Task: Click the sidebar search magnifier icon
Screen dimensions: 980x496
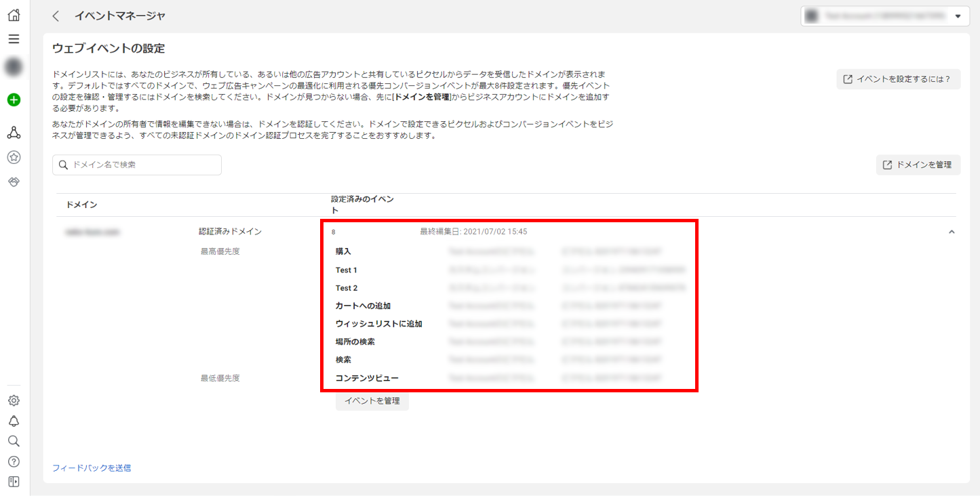Action: click(14, 441)
